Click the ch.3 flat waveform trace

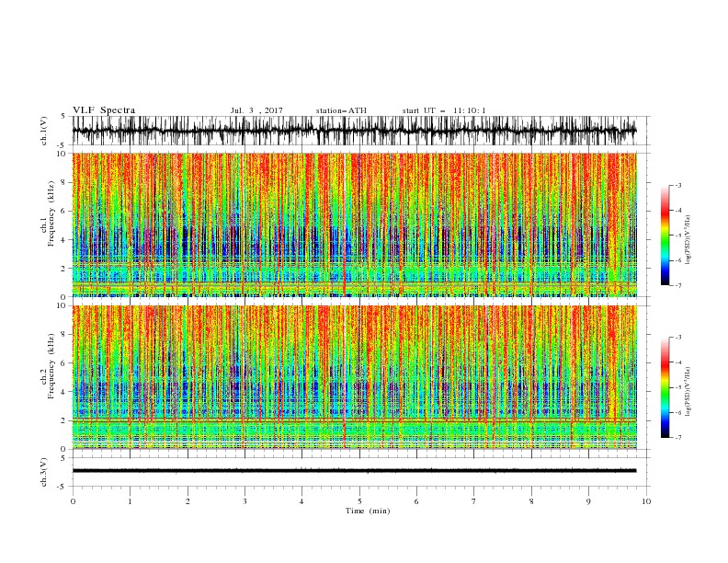354,471
